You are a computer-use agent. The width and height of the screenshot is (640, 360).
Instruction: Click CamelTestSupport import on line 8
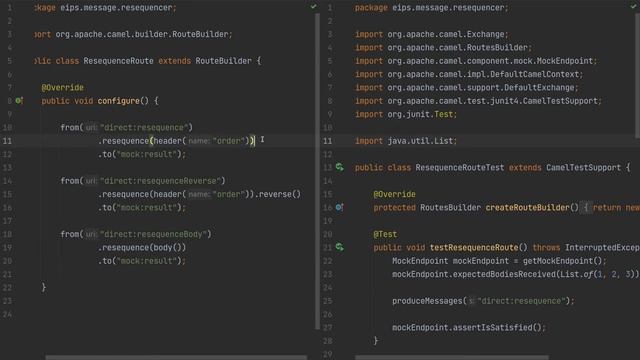tap(478, 101)
